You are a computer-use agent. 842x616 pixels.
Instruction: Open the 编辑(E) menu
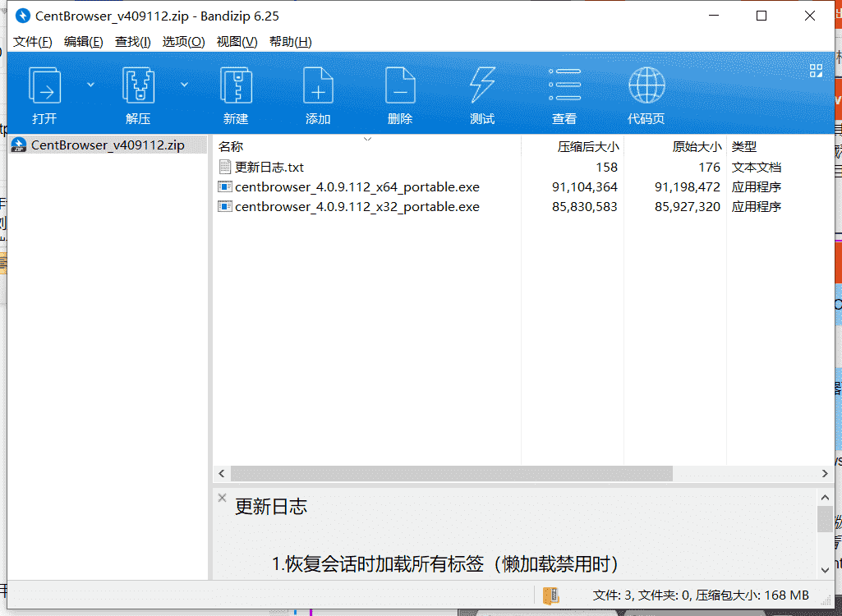(x=83, y=42)
